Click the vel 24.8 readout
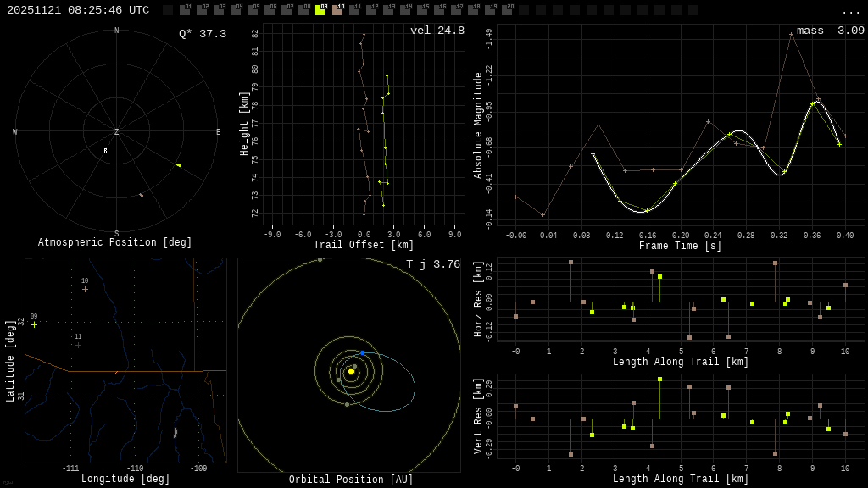Screen dimensions: 868x488 (x=437, y=30)
